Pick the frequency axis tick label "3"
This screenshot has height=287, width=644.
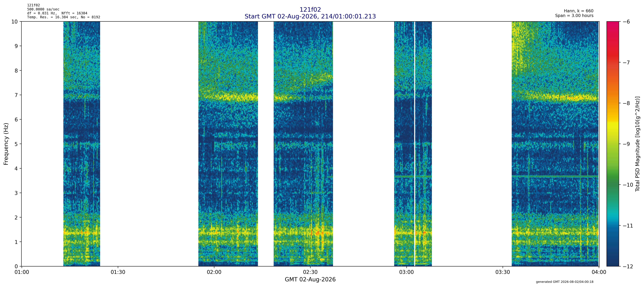coord(16,193)
